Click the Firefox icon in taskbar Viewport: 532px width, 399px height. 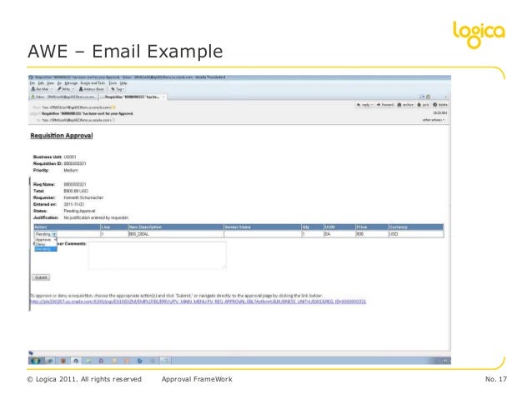coord(63,361)
